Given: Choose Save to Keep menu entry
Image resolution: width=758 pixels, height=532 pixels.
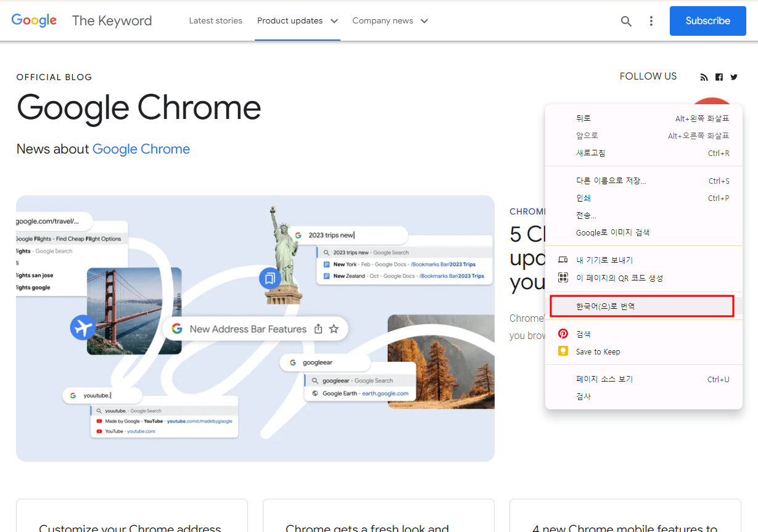Looking at the screenshot, I should tap(644, 351).
